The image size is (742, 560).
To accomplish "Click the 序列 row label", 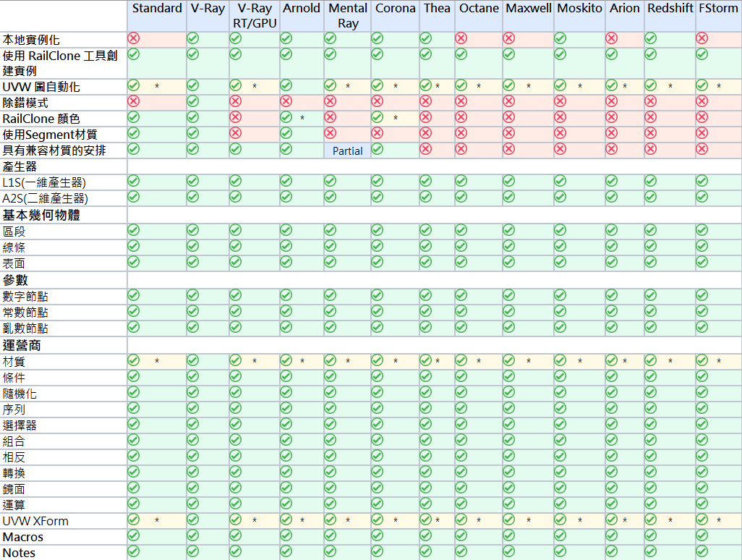I will (x=14, y=410).
